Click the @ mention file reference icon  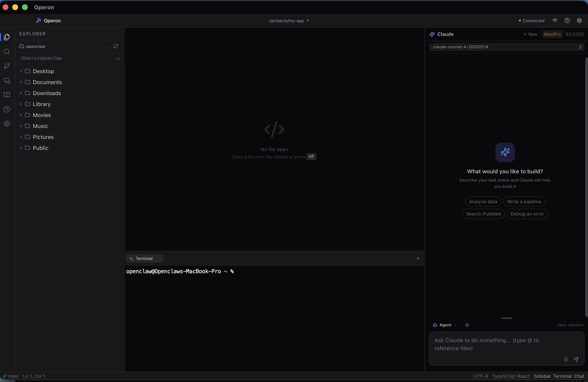pyautogui.click(x=467, y=325)
